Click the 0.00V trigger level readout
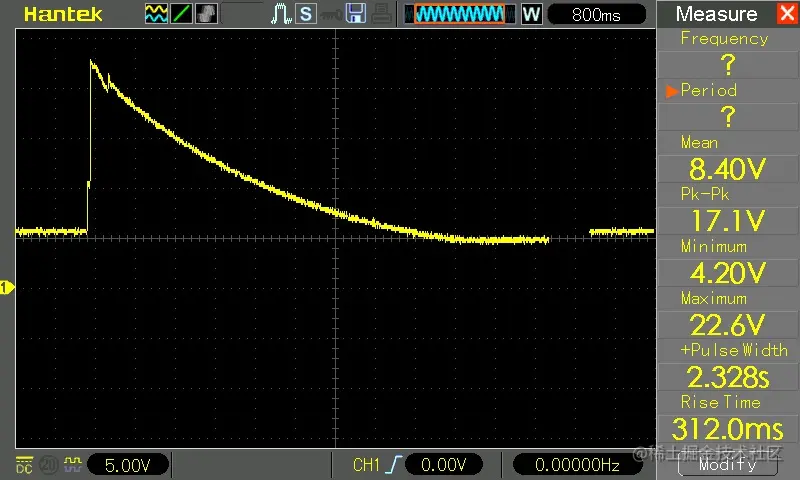This screenshot has height=480, width=800. 443,465
